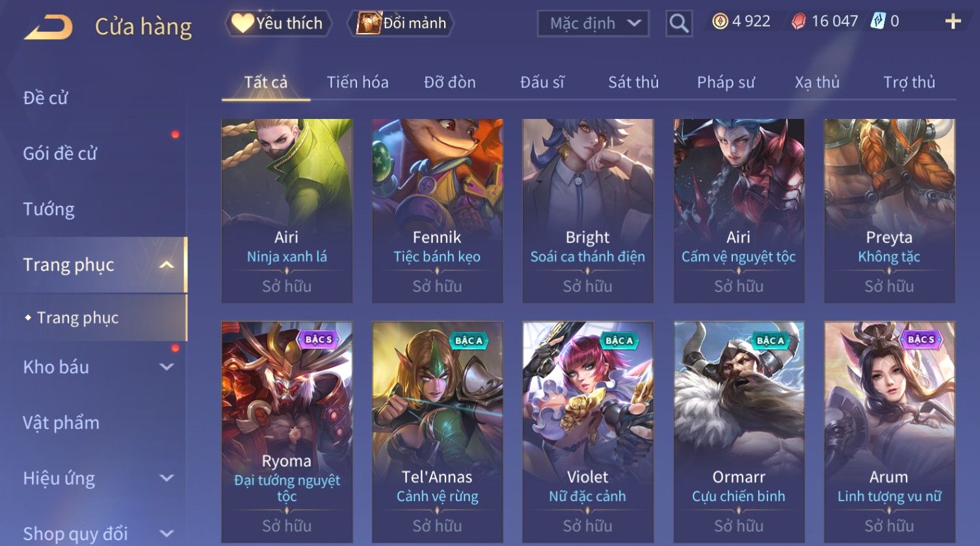The image size is (980, 546).
Task: Collapse the Trang phục sidebar section
Action: 166,265
